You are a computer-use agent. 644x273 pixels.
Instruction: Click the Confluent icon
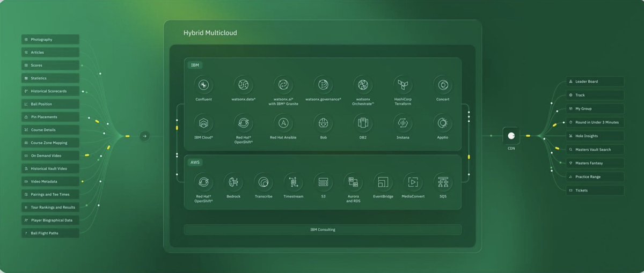point(203,85)
